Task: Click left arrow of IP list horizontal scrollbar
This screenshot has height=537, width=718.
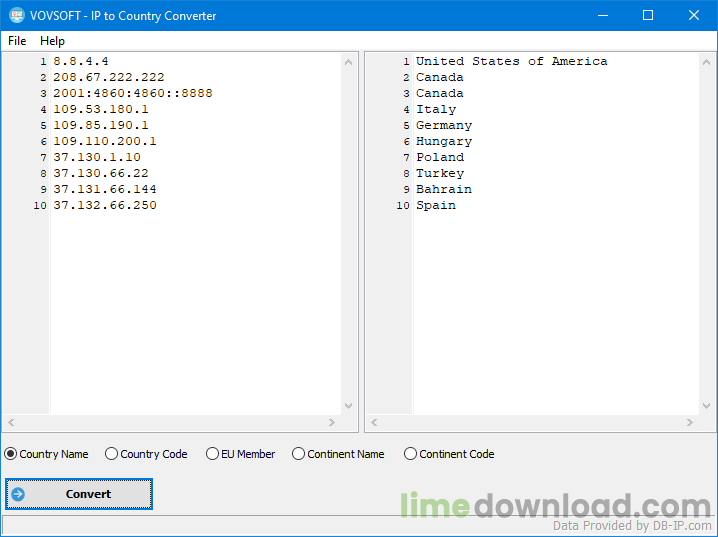Action: [11, 423]
